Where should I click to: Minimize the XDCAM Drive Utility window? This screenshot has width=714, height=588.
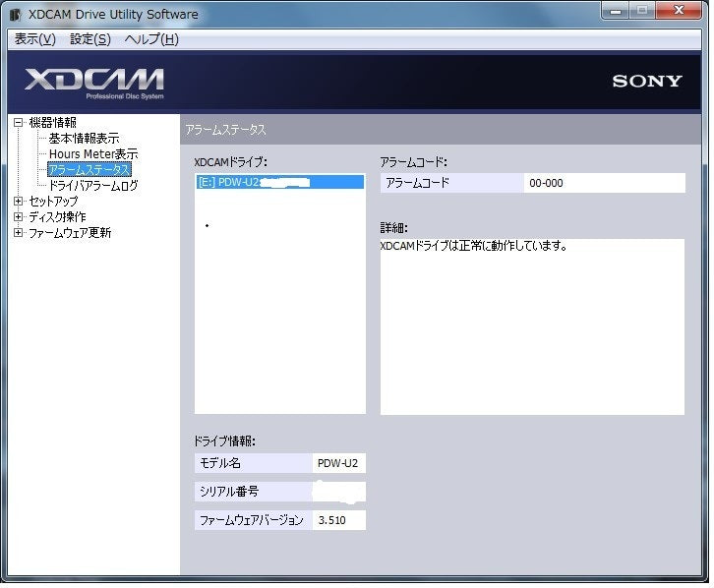tap(616, 11)
